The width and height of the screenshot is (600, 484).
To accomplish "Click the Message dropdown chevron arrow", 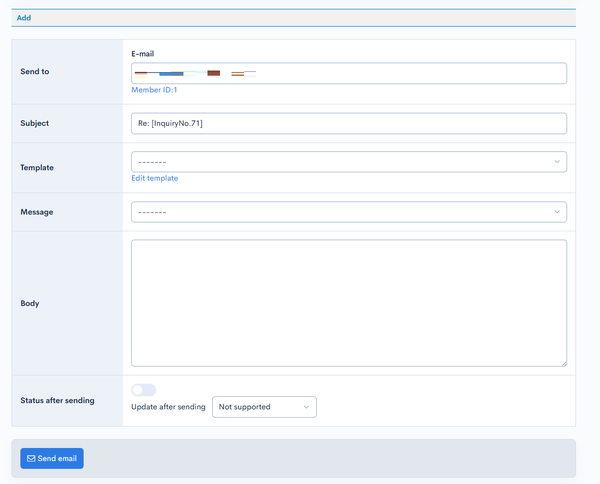I will click(557, 212).
